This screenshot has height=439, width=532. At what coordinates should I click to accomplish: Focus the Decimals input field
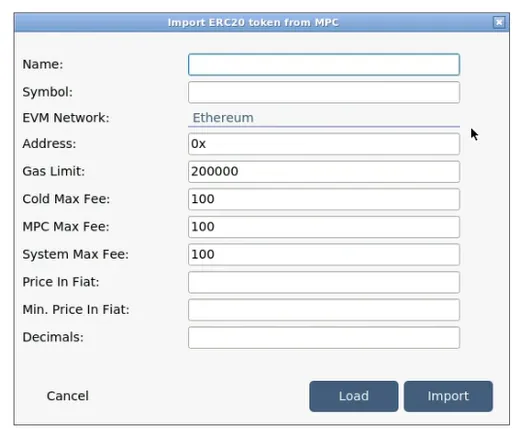324,338
